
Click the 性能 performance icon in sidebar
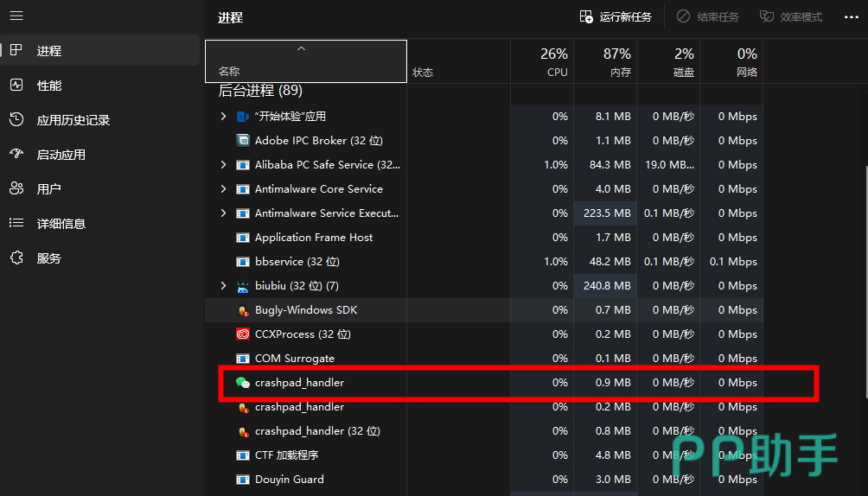point(16,86)
